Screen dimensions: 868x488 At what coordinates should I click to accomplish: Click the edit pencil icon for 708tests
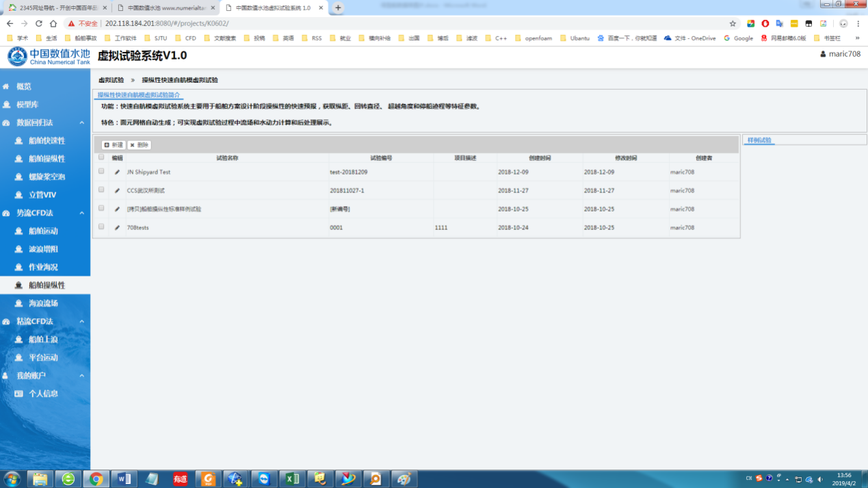point(117,227)
